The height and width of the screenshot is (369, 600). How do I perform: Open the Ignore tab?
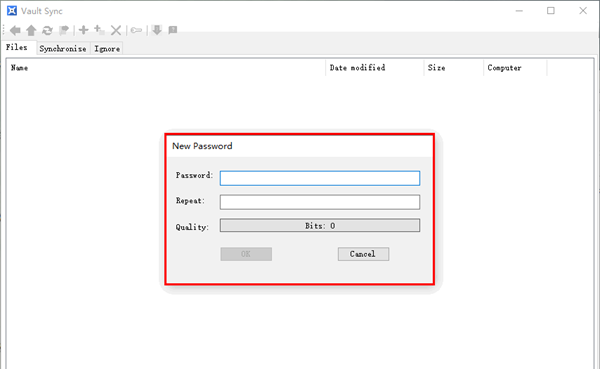pos(107,49)
